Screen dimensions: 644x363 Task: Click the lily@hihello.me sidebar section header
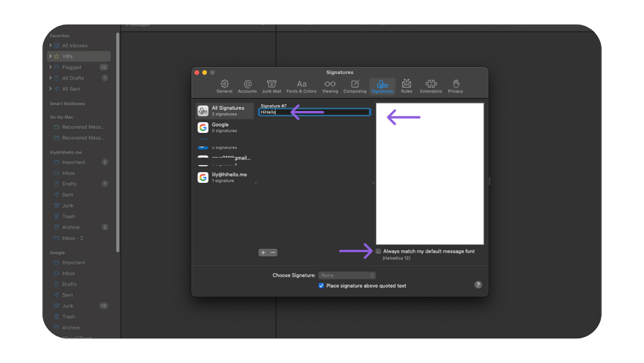click(x=65, y=152)
